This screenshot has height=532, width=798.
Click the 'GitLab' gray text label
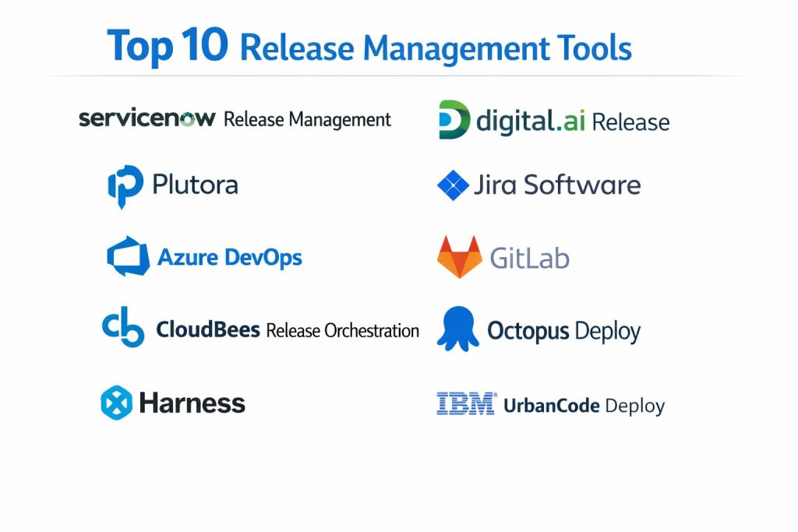click(x=529, y=258)
